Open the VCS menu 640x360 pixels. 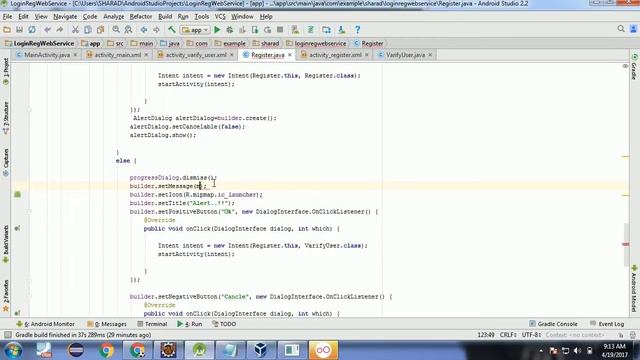click(x=220, y=17)
